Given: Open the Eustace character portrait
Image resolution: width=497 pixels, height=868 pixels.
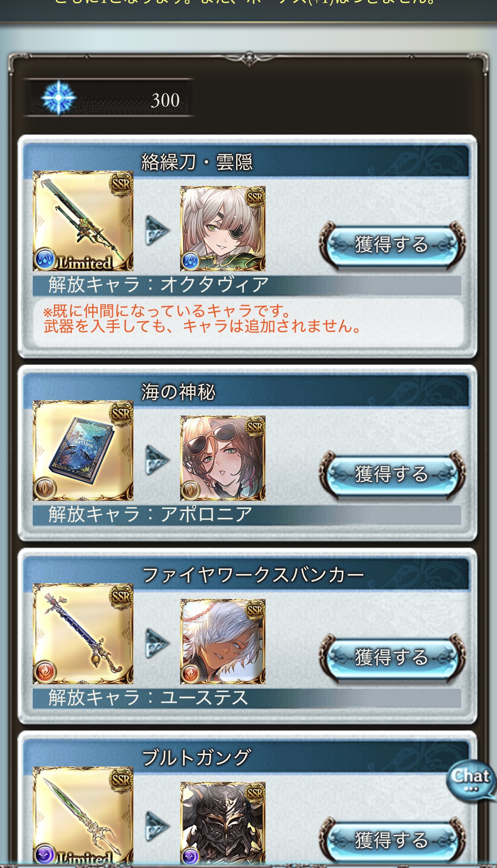Looking at the screenshot, I should 223,641.
